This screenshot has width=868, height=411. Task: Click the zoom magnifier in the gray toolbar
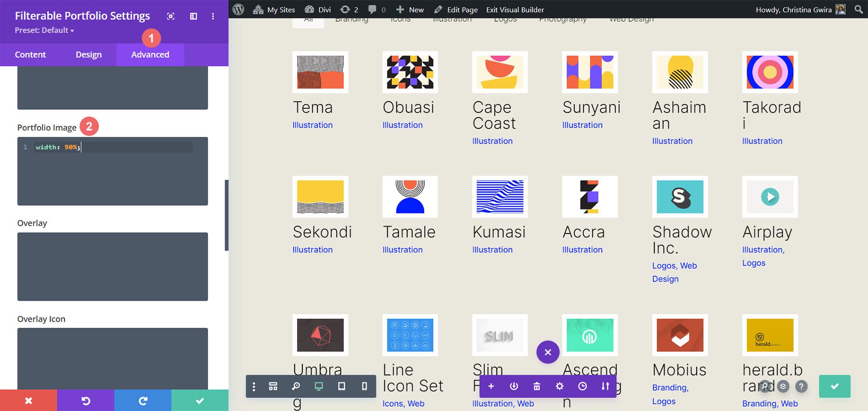coord(296,386)
